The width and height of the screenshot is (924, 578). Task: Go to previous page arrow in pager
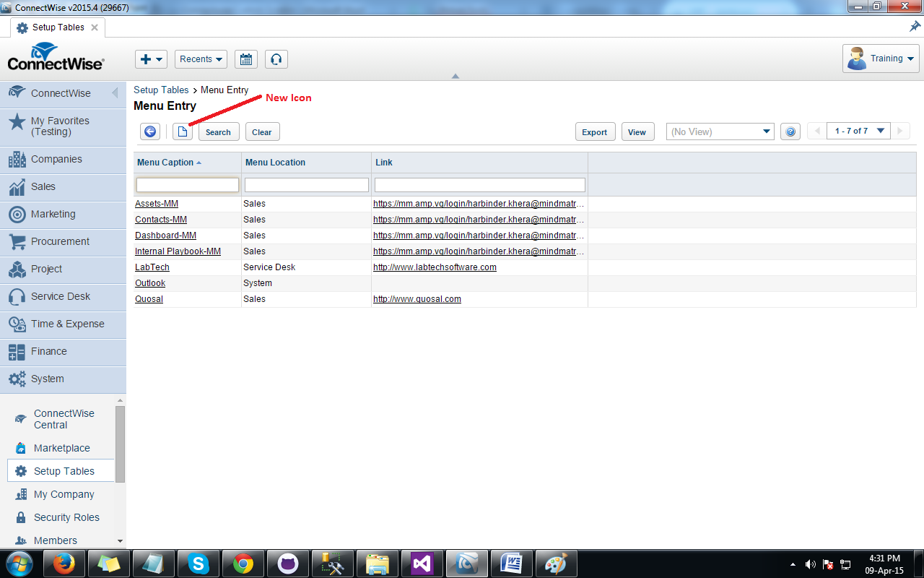[817, 131]
